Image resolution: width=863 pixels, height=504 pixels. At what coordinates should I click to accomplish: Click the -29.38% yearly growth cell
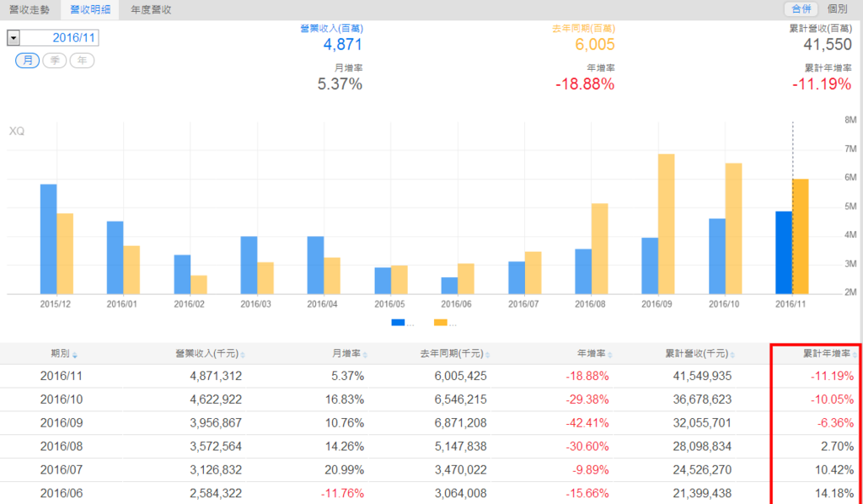[587, 399]
